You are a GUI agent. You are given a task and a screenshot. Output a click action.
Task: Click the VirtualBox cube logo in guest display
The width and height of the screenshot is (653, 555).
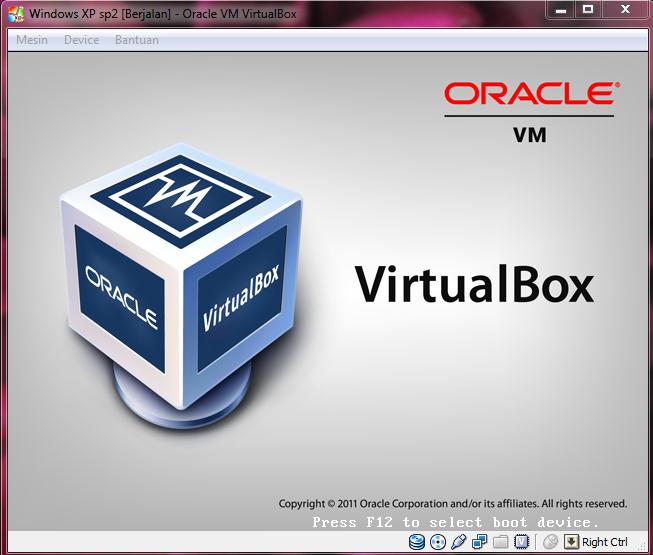[182, 286]
